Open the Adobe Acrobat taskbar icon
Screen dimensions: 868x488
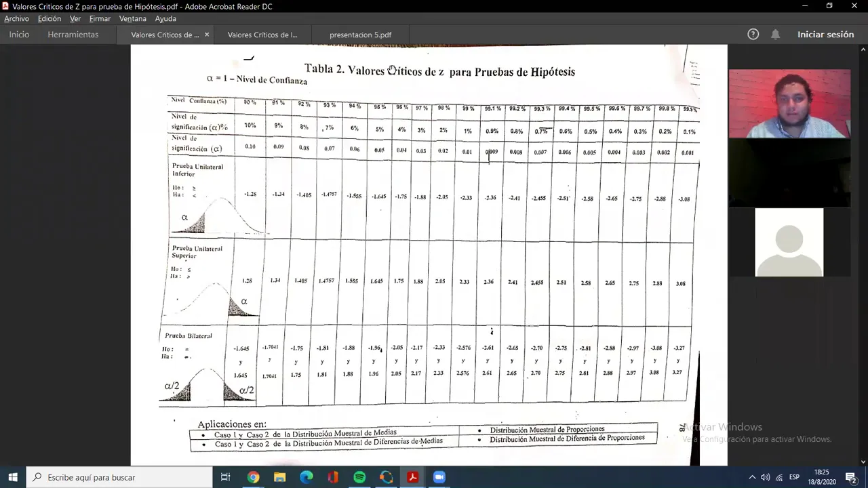click(x=412, y=477)
